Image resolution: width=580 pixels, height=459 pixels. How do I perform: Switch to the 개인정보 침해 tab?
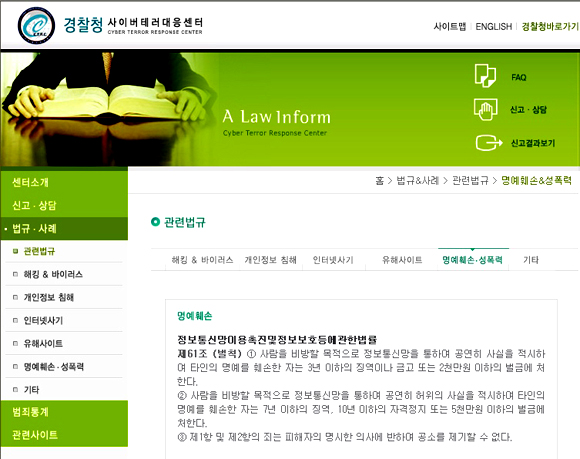(270, 260)
